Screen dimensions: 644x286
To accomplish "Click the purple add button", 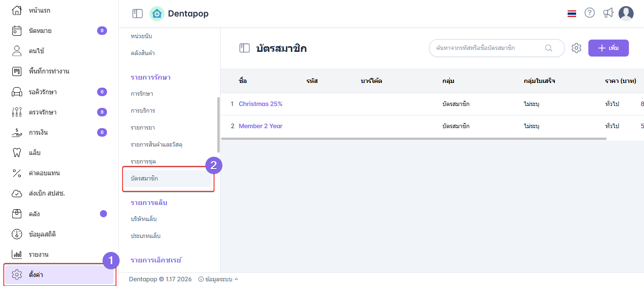I will tap(608, 48).
